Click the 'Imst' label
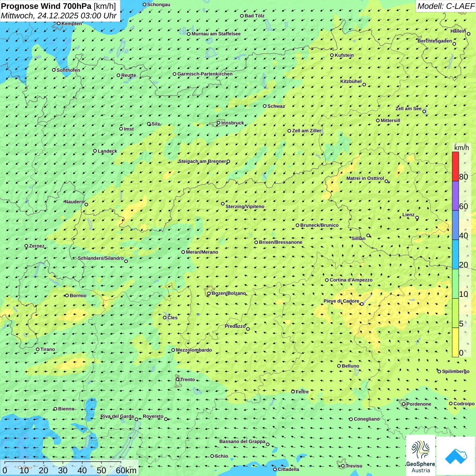 [129, 129]
